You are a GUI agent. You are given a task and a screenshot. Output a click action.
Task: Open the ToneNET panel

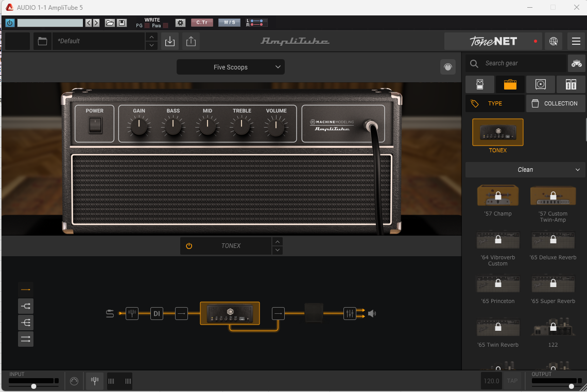493,41
